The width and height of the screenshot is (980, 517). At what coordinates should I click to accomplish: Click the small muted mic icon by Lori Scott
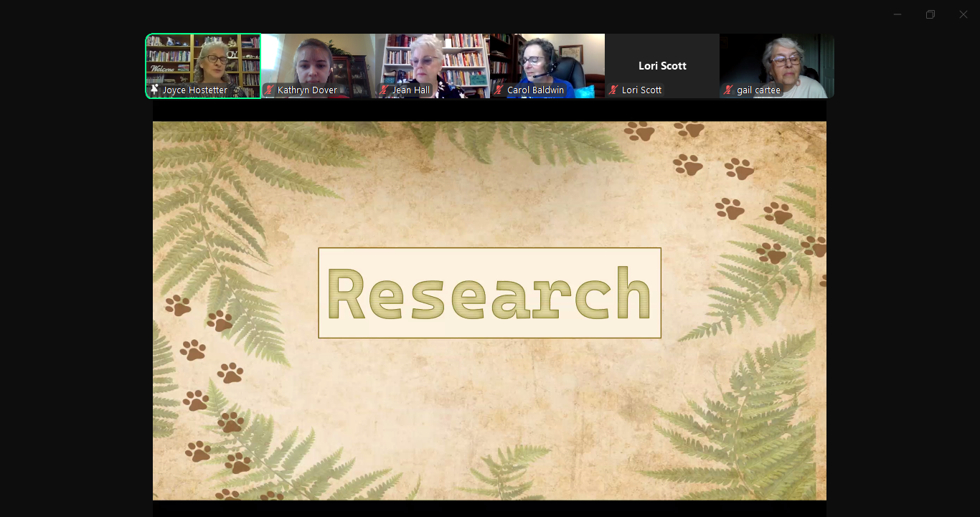[613, 90]
